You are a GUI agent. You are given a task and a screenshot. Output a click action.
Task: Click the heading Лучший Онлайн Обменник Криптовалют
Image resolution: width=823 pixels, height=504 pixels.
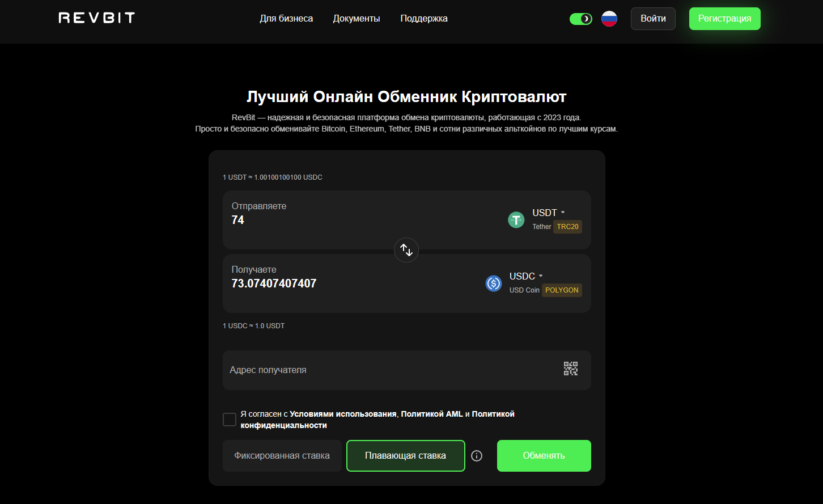pyautogui.click(x=406, y=97)
